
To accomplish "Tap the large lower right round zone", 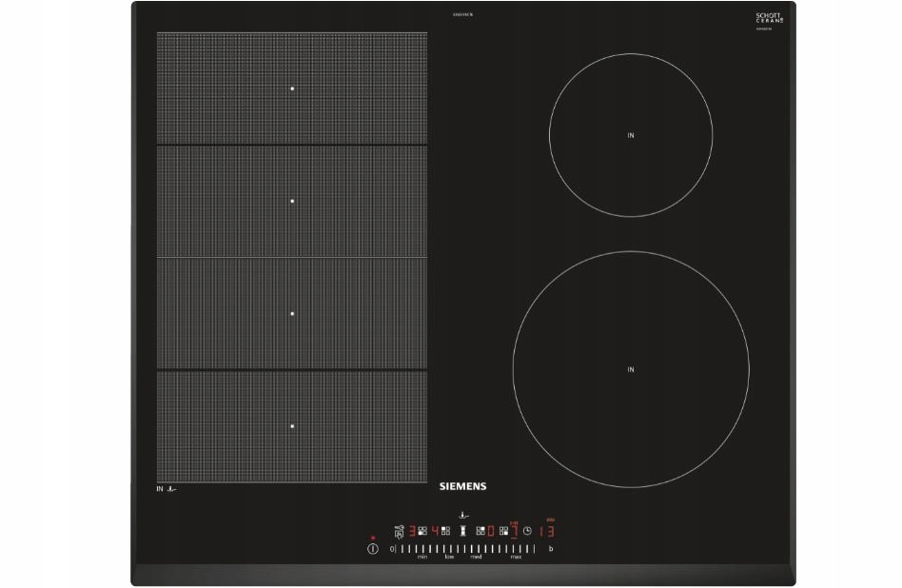I will 631,369.
